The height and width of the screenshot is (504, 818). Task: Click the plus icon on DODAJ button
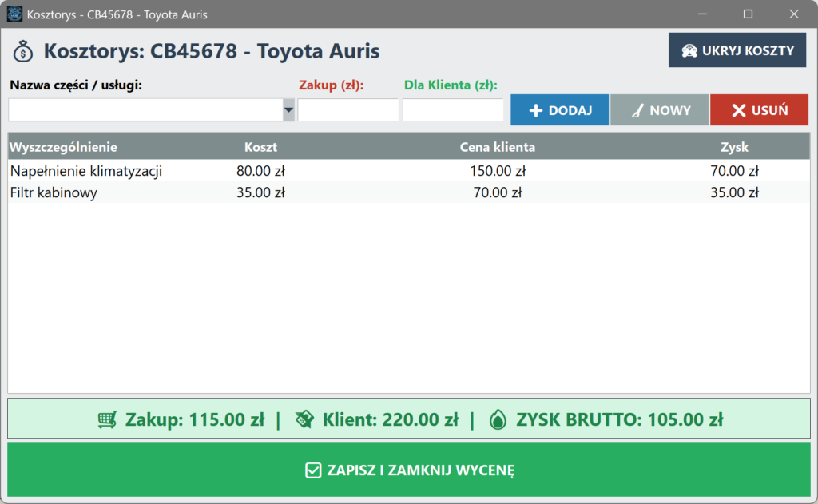pos(536,111)
